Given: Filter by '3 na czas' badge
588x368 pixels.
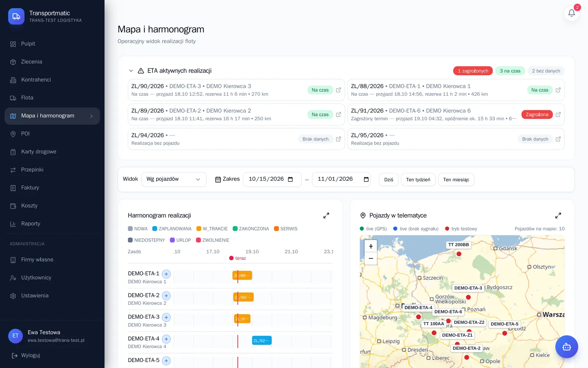Looking at the screenshot, I should pos(510,71).
